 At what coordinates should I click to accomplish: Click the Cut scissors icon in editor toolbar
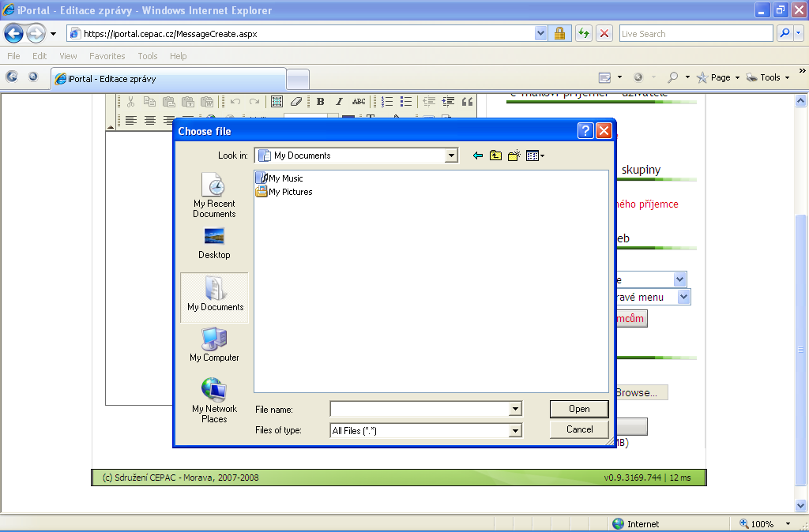tap(130, 102)
